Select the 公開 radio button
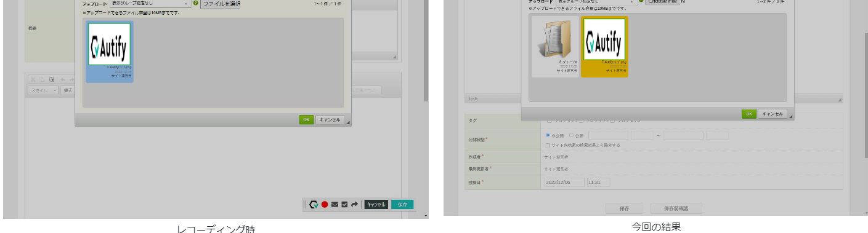 pos(572,135)
